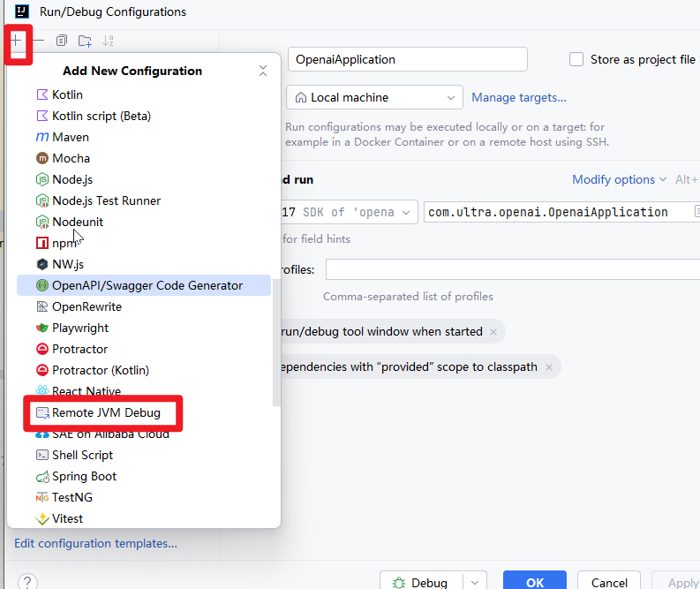The width and height of the screenshot is (700, 589).
Task: Click the Spring Boot icon
Action: 42,477
